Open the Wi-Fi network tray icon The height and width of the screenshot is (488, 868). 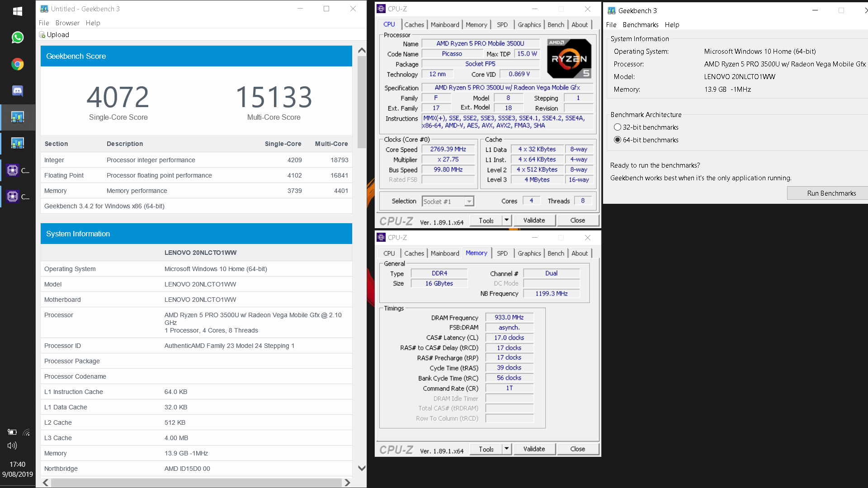point(27,432)
